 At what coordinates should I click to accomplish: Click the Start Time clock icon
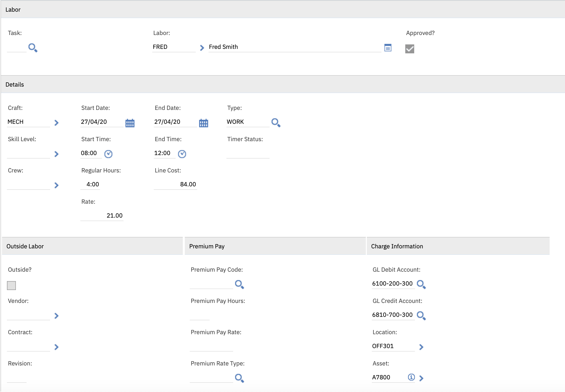click(108, 154)
